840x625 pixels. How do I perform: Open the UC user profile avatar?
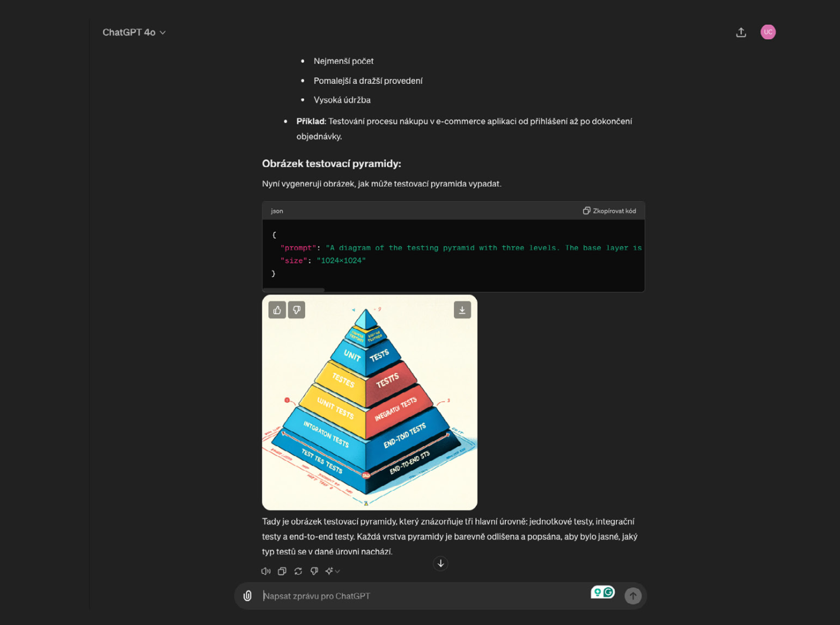tap(768, 32)
